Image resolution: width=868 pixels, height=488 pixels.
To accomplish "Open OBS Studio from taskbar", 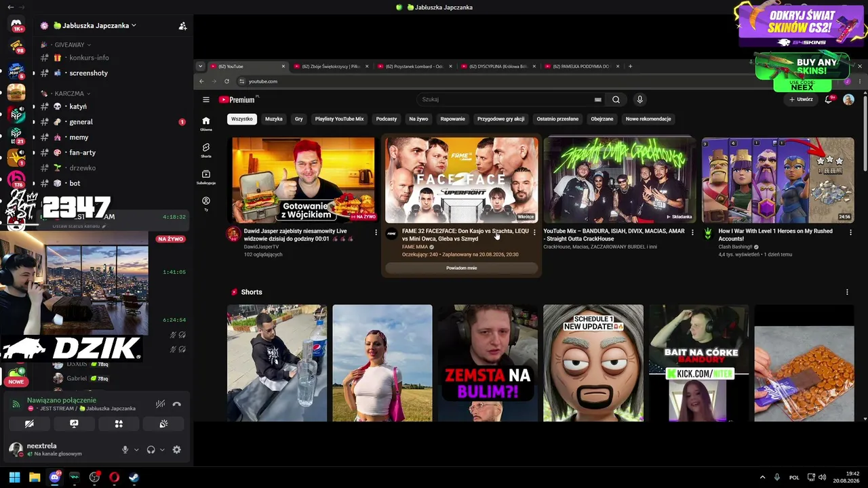I will [94, 477].
